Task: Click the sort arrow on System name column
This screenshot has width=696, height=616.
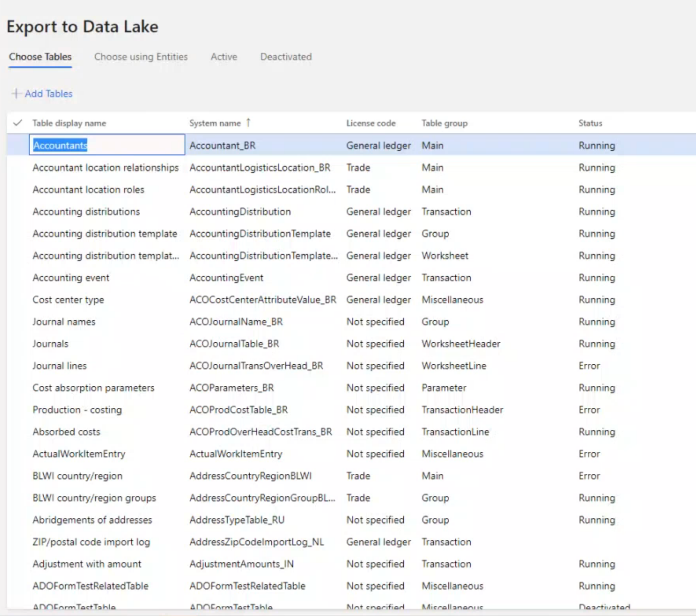Action: coord(249,122)
